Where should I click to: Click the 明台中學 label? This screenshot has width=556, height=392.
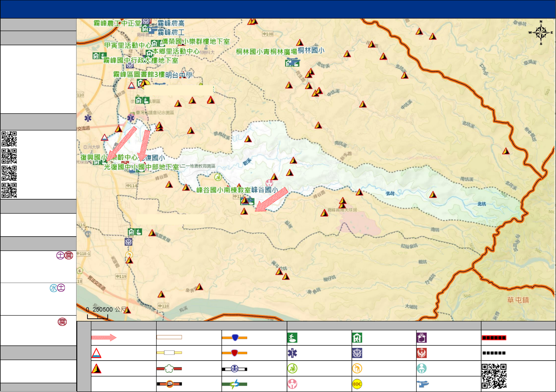(179, 75)
